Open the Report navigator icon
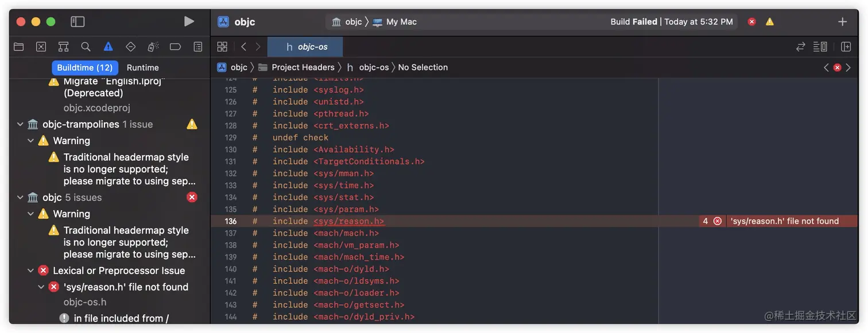 click(197, 47)
